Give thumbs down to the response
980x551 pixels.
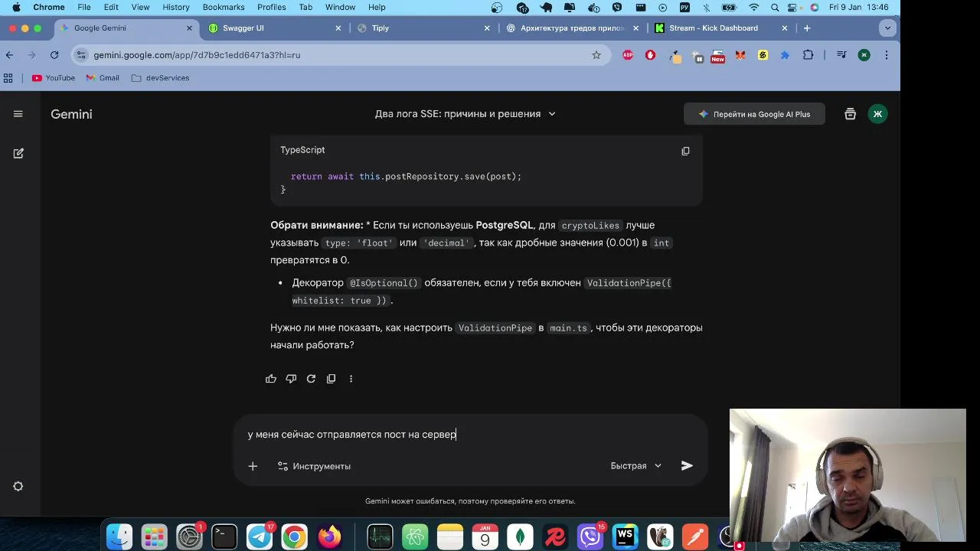pos(291,379)
